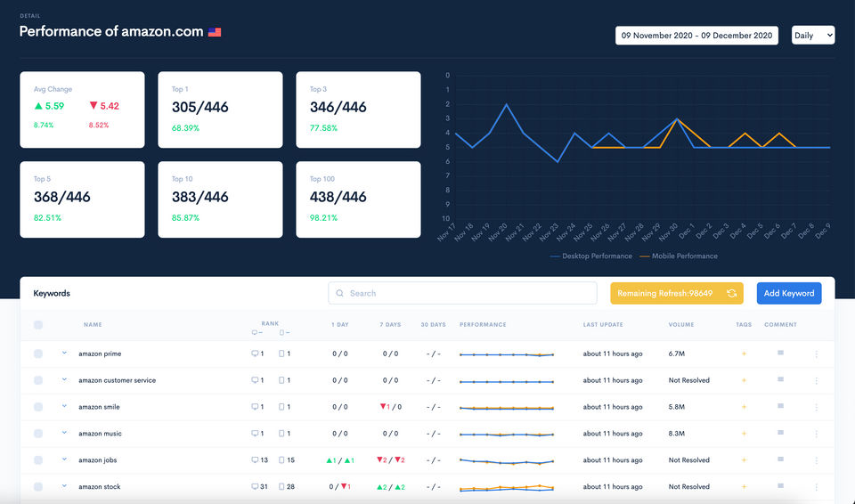Open the date range picker
855x504 pixels.
(x=696, y=36)
